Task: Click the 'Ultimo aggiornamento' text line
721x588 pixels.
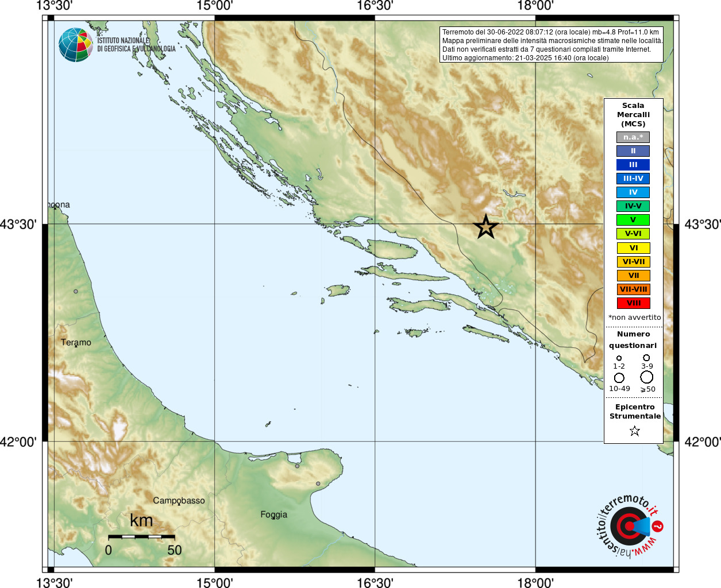Action: pyautogui.click(x=525, y=58)
